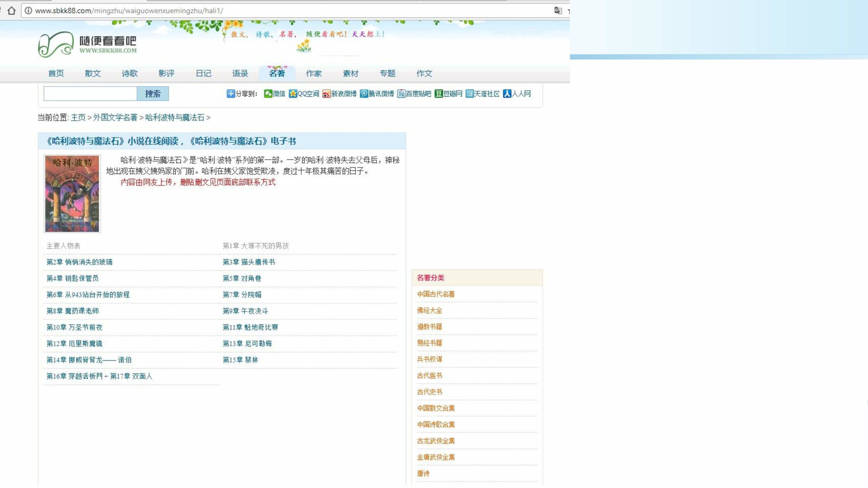Image resolution: width=868 pixels, height=488 pixels.
Task: Open 第3章 猫头鹰传书
Action: tap(249, 262)
